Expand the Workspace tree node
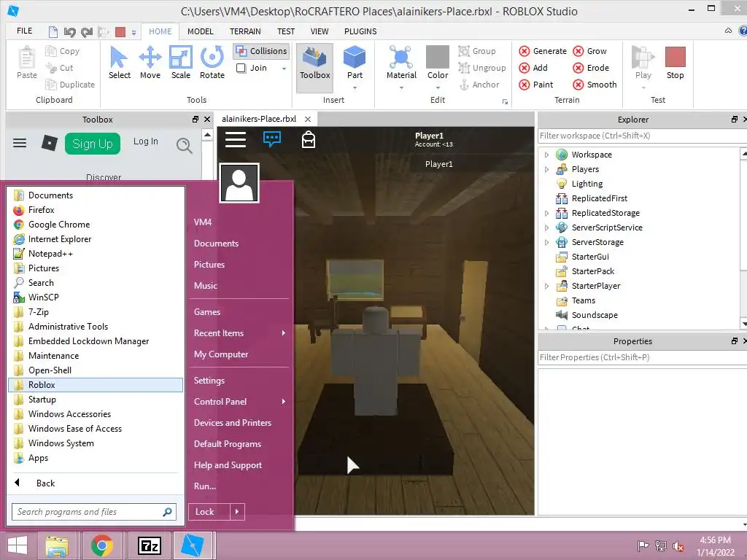The height and width of the screenshot is (560, 747). tap(546, 155)
